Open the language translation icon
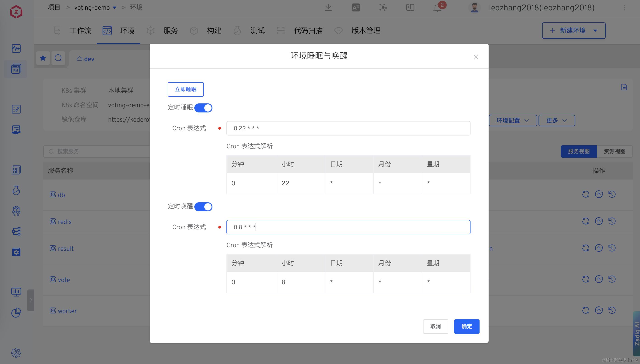 [355, 7]
